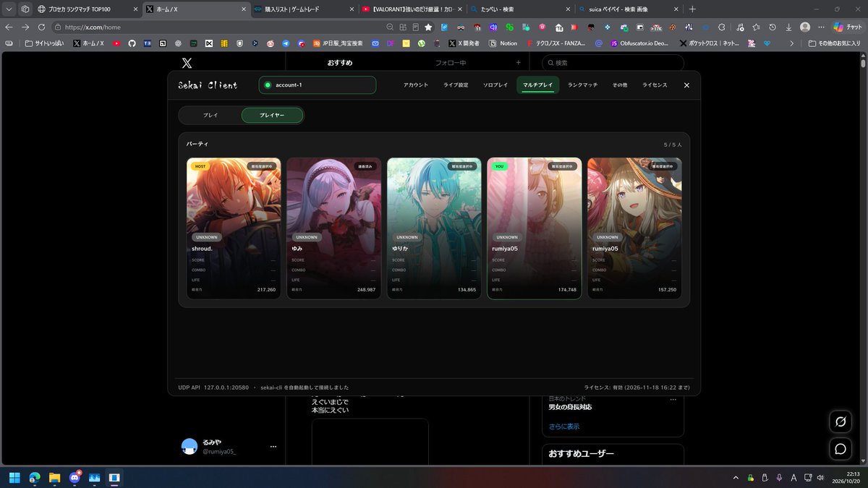Viewport: 868px width, 488px height.
Task: Click the X logo on the home page
Action: (187, 63)
